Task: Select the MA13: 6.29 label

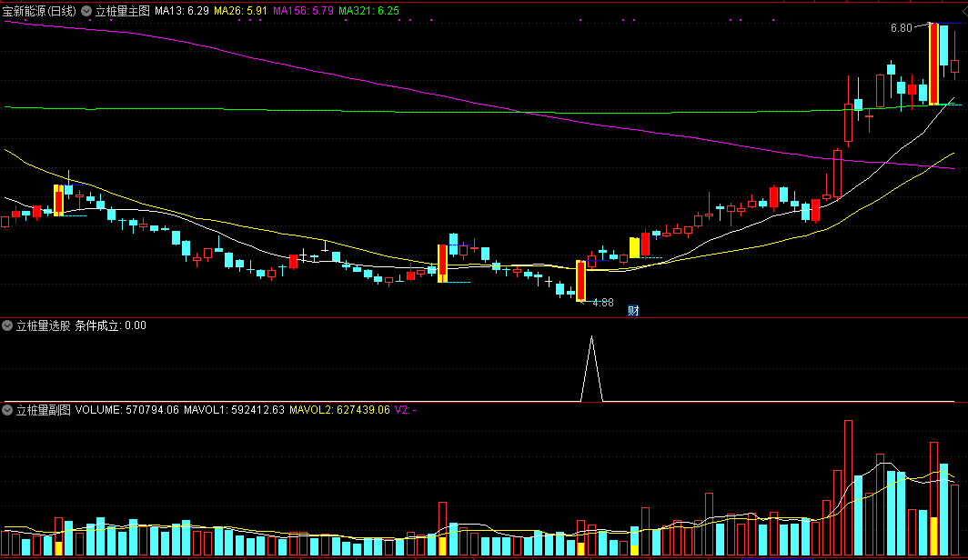Action: coord(182,11)
